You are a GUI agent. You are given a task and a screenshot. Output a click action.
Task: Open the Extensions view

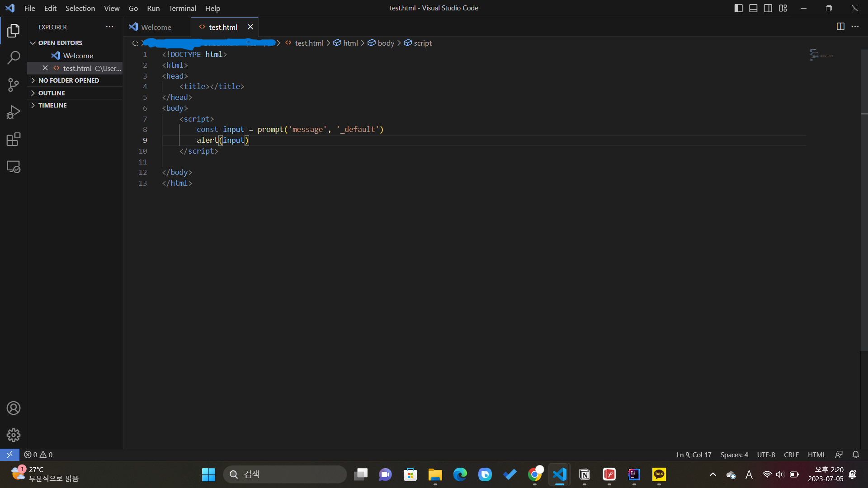coord(14,139)
